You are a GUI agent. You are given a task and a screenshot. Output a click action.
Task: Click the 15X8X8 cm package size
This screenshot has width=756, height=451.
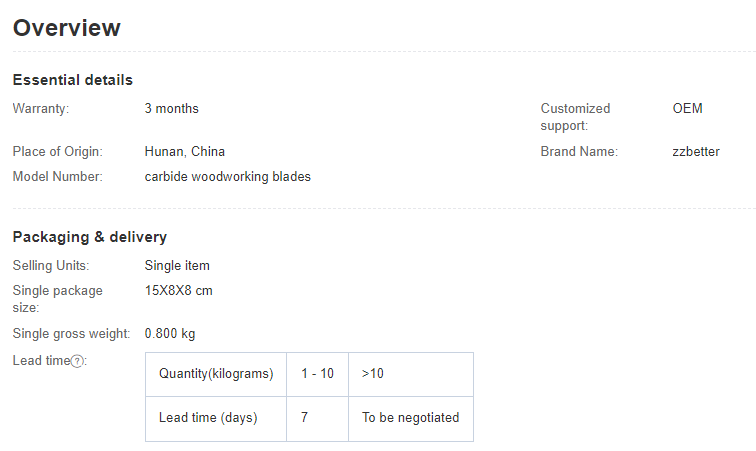click(178, 291)
